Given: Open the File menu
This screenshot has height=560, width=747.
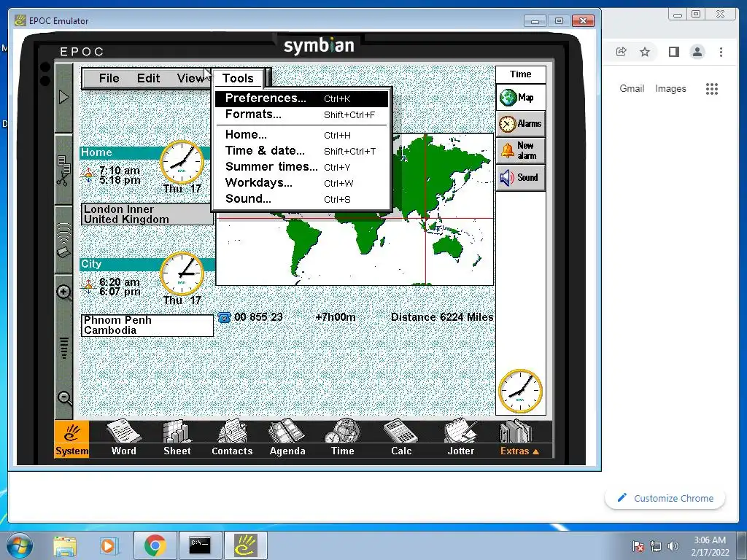Looking at the screenshot, I should [x=109, y=79].
